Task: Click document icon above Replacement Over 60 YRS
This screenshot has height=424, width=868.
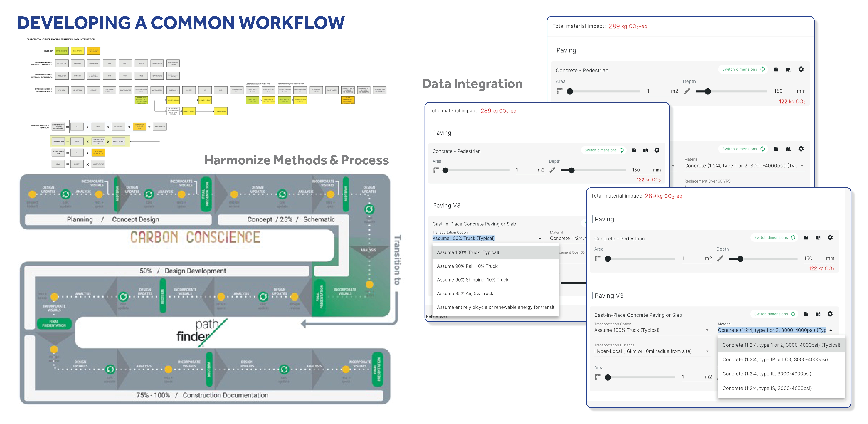Action: pos(776,149)
